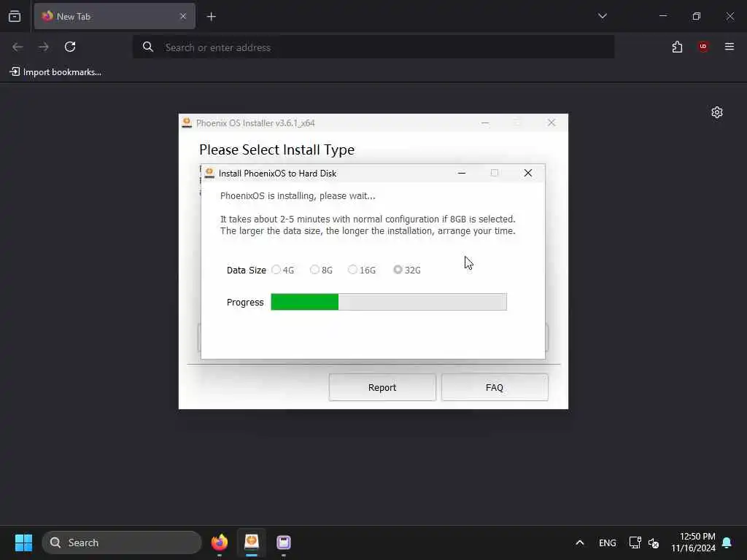Viewport: 747px width, 560px height.
Task: Focus the Search or enter address field
Action: click(x=373, y=47)
